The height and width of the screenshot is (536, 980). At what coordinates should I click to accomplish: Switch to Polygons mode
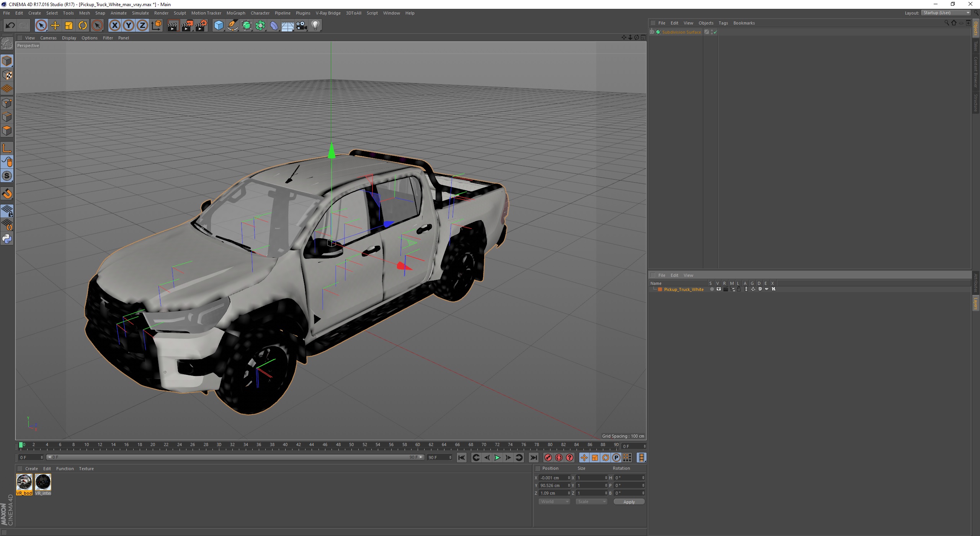7,131
